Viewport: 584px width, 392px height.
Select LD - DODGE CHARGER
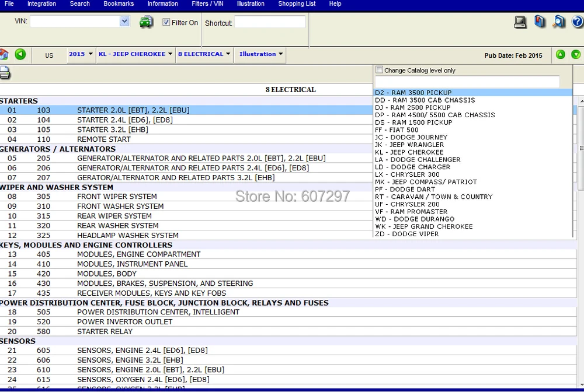[x=472, y=167]
